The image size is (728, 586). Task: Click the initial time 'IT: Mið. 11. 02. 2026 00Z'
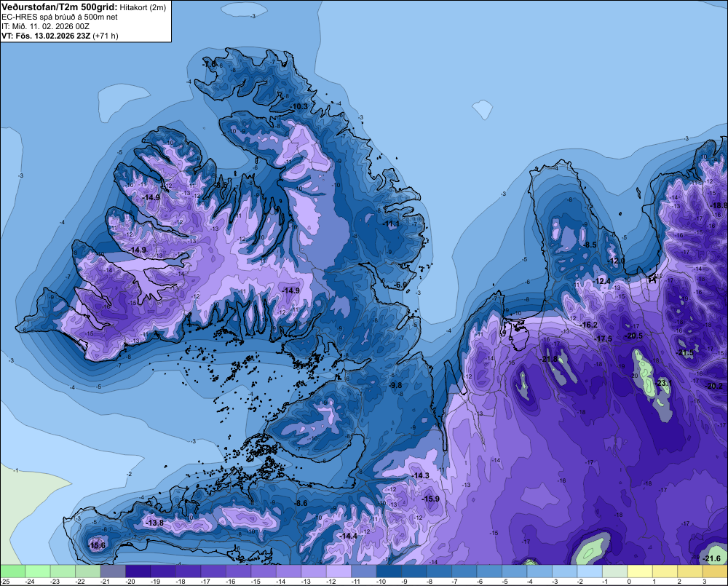coord(45,26)
